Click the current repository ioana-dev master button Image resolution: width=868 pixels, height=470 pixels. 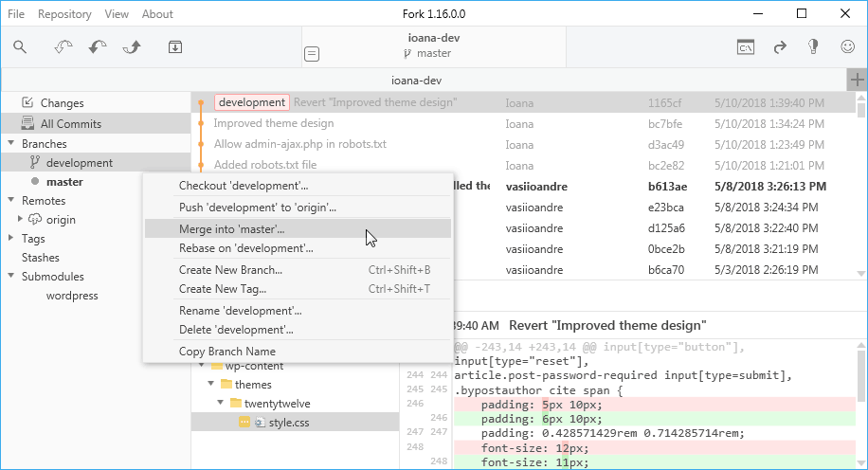tap(434, 45)
